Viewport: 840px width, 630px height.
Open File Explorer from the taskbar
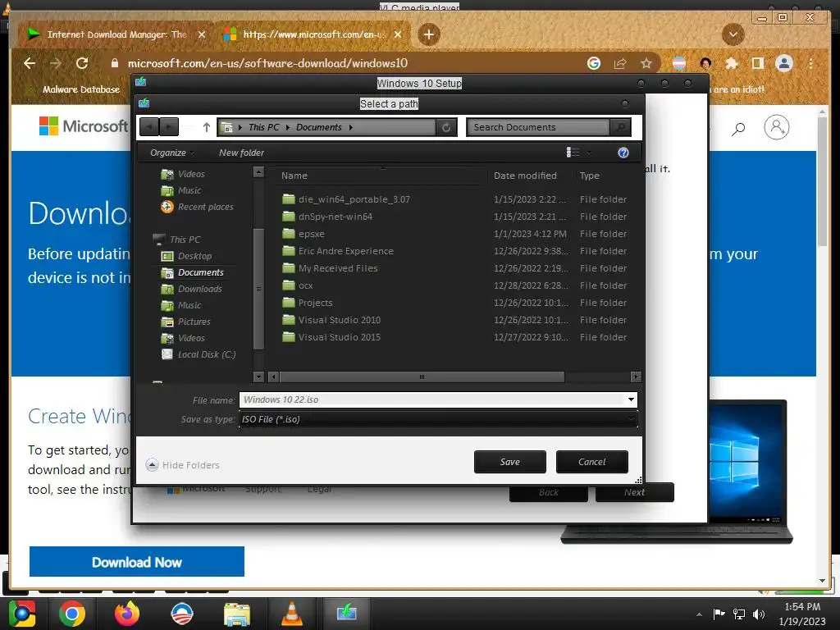click(x=237, y=614)
